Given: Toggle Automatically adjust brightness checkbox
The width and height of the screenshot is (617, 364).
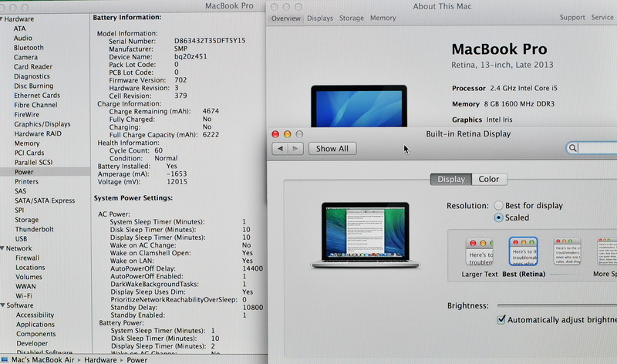Looking at the screenshot, I should tap(501, 319).
